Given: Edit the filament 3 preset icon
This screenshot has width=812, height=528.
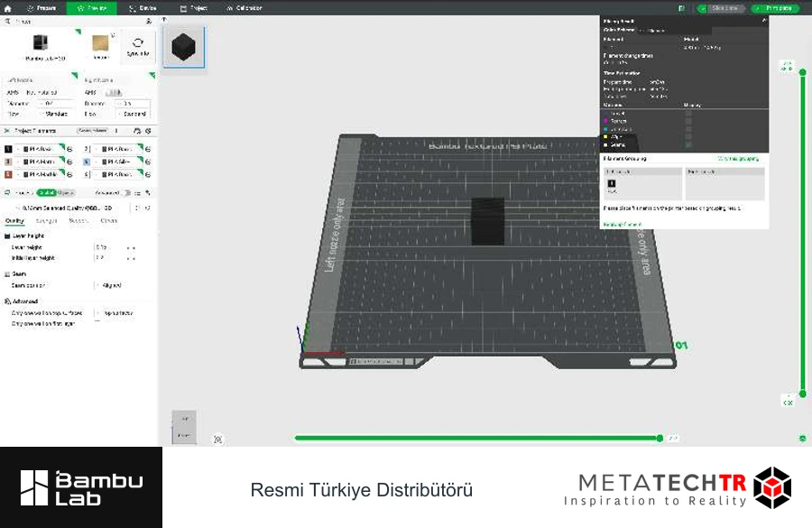Looking at the screenshot, I should click(69, 162).
